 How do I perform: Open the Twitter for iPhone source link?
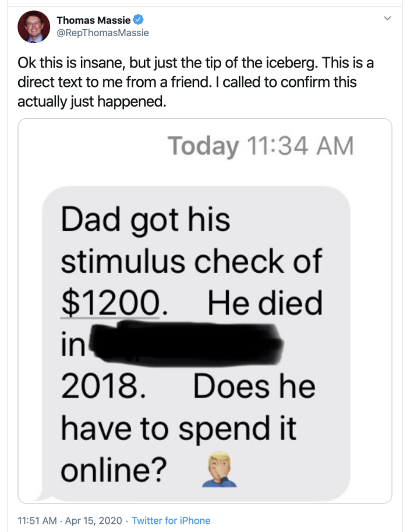[x=171, y=520]
